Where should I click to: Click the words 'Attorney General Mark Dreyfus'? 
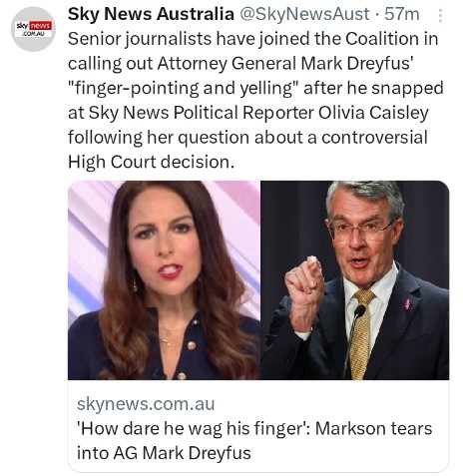coord(285,63)
